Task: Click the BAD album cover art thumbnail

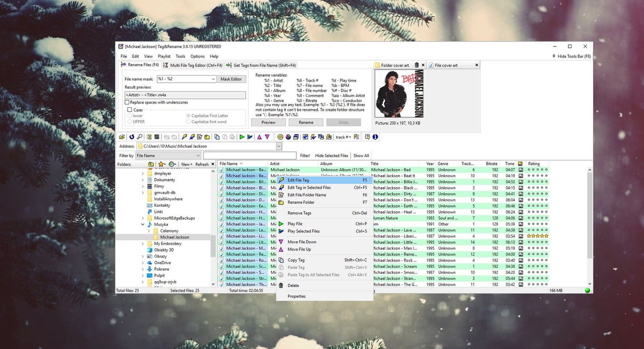Action: click(399, 94)
